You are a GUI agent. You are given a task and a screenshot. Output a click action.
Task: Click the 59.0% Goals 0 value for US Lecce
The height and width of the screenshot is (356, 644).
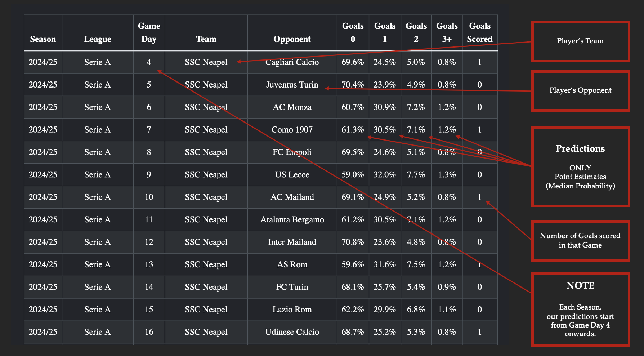coord(352,174)
